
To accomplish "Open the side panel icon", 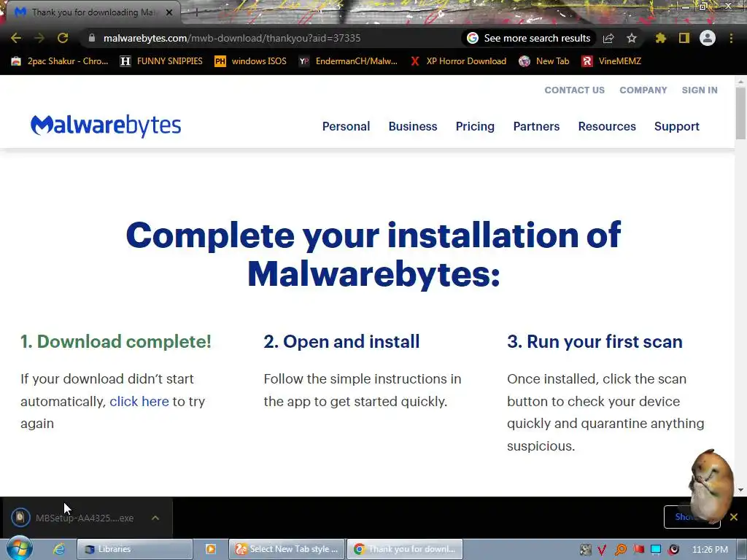I will [684, 38].
